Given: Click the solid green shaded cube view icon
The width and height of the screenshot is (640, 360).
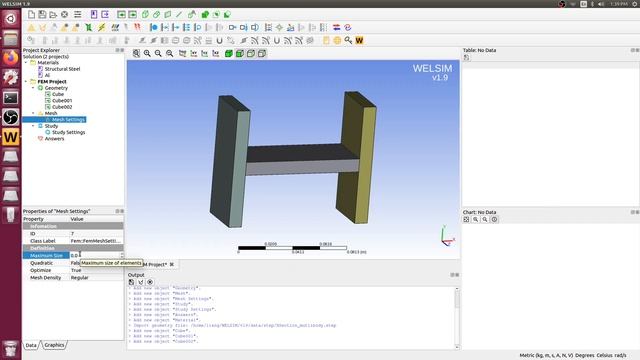Looking at the screenshot, I should click(229, 53).
